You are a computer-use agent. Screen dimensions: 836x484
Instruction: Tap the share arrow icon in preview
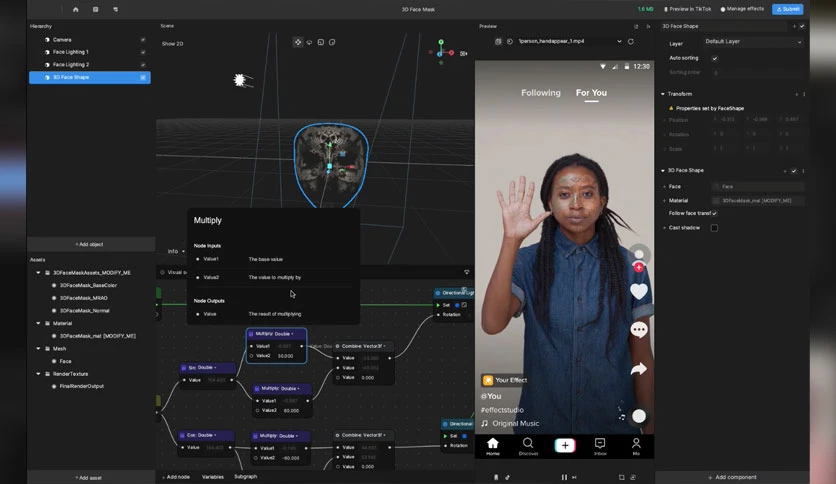(x=639, y=369)
